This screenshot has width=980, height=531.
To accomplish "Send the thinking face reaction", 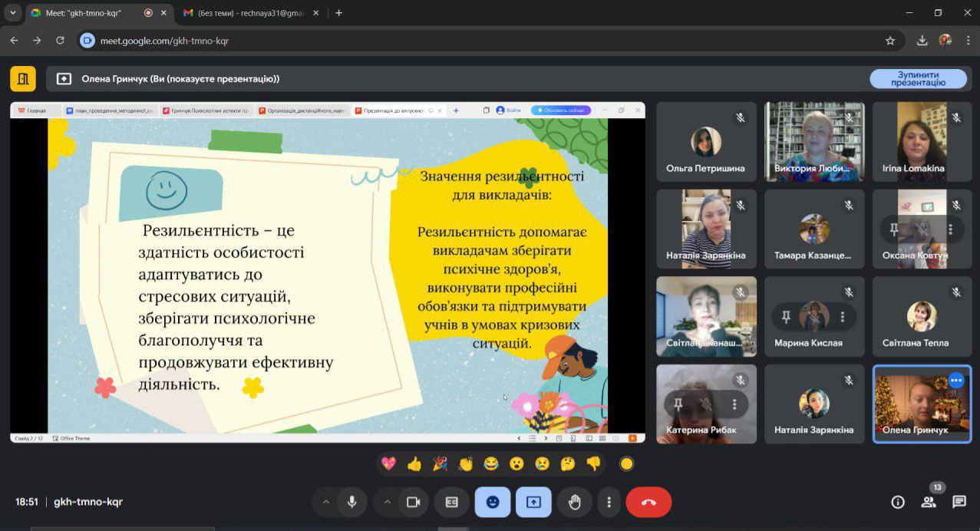I will point(568,463).
